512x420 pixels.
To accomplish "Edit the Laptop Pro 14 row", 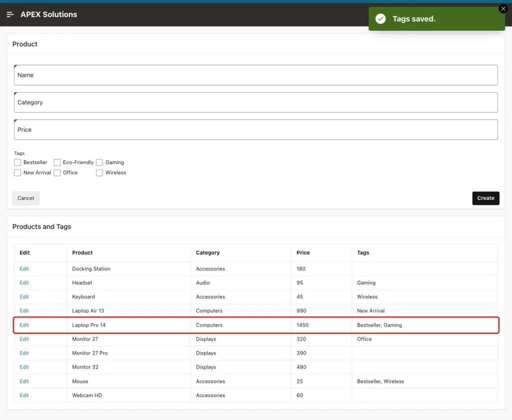I will [24, 325].
